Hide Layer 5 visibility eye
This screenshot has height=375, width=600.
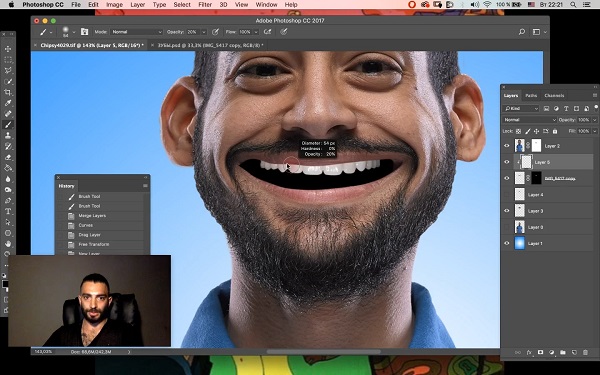tap(507, 162)
